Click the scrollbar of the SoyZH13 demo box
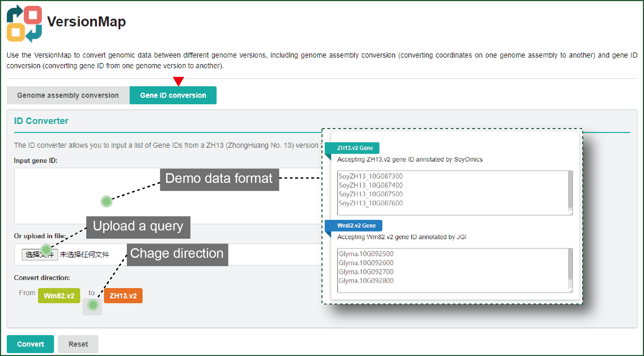Viewport: 644px width, 356px height. click(570, 190)
